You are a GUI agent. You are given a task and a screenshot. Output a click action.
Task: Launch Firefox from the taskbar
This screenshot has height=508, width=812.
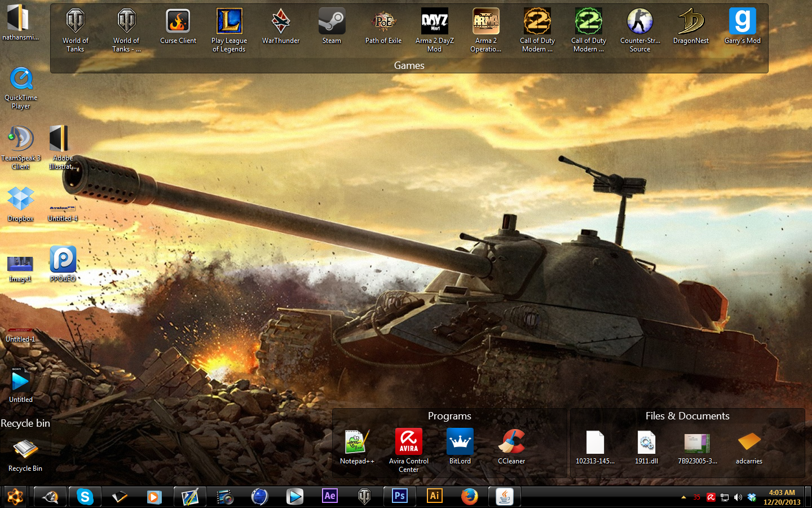click(469, 497)
